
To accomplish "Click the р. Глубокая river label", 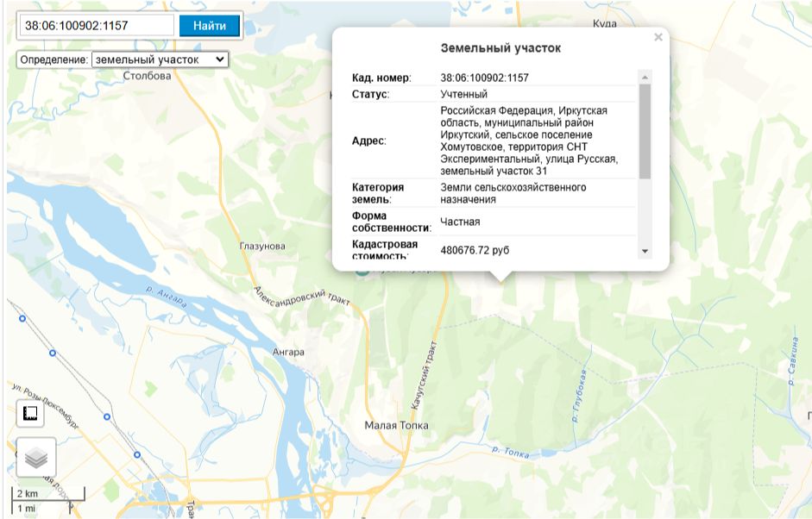I will [x=579, y=396].
